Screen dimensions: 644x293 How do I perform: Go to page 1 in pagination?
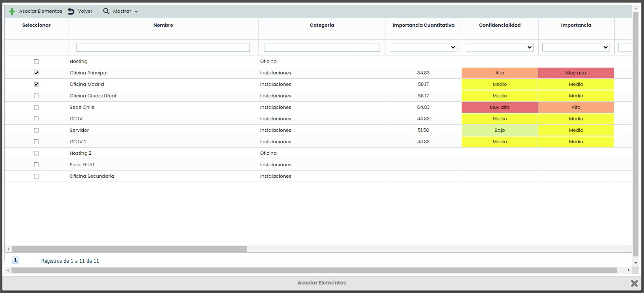15,260
